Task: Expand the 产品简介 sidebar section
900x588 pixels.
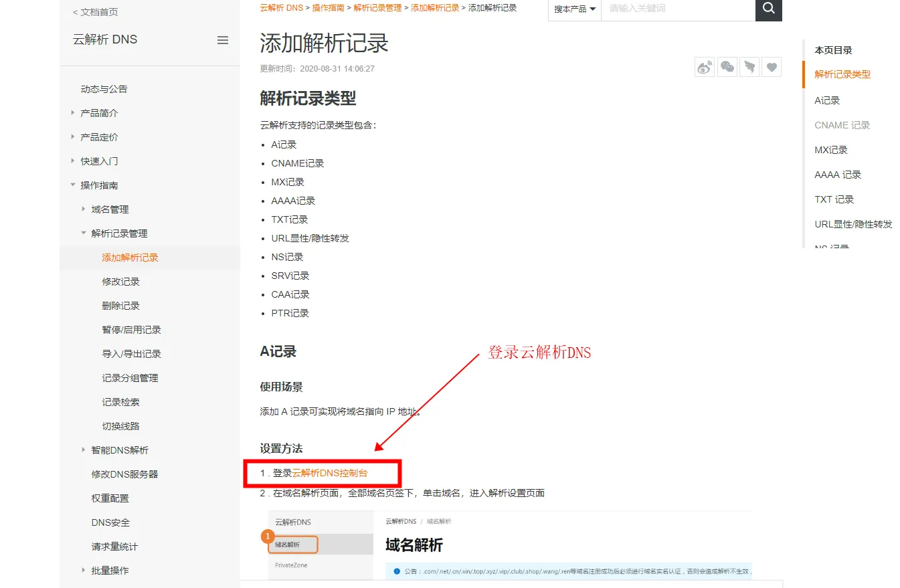Action: [99, 113]
